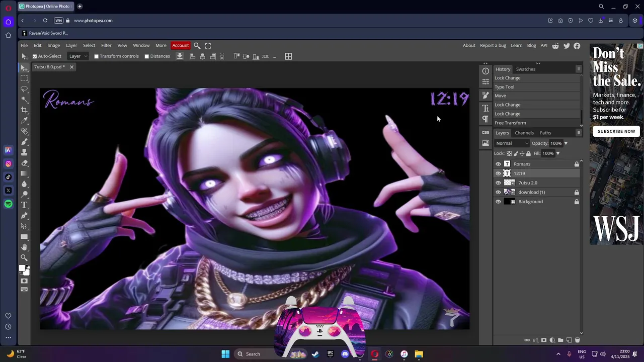Screen dimensions: 644x362
Task: Toggle Quick Mask mode icon
Action: point(24,281)
